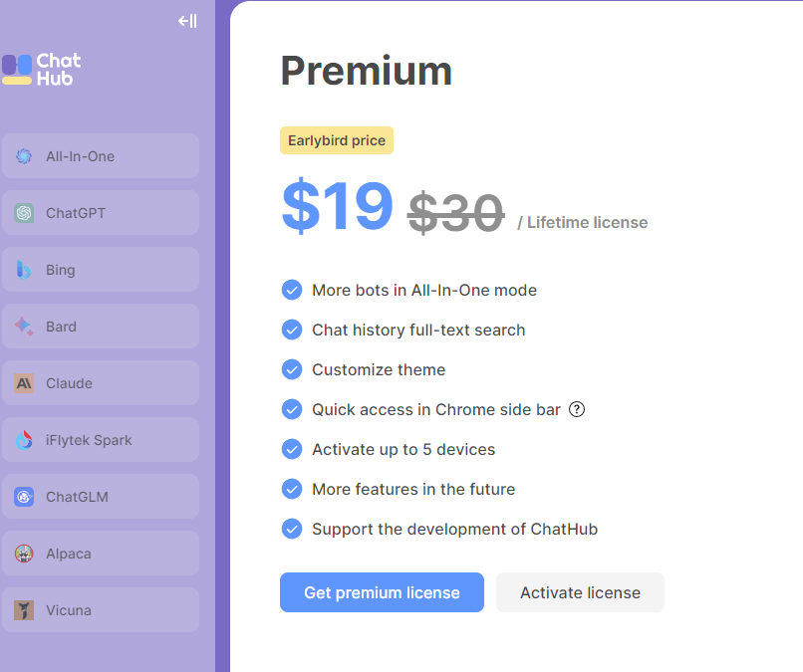Viewport: 803px width, 672px height.
Task: Click checkmark beside Chat history full-text search
Action: click(x=292, y=331)
